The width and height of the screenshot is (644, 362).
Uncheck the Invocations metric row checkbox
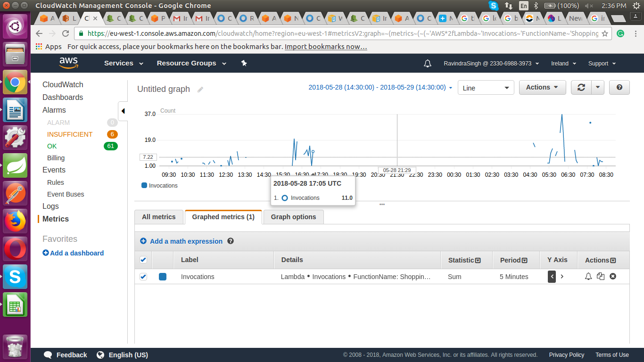pyautogui.click(x=143, y=277)
